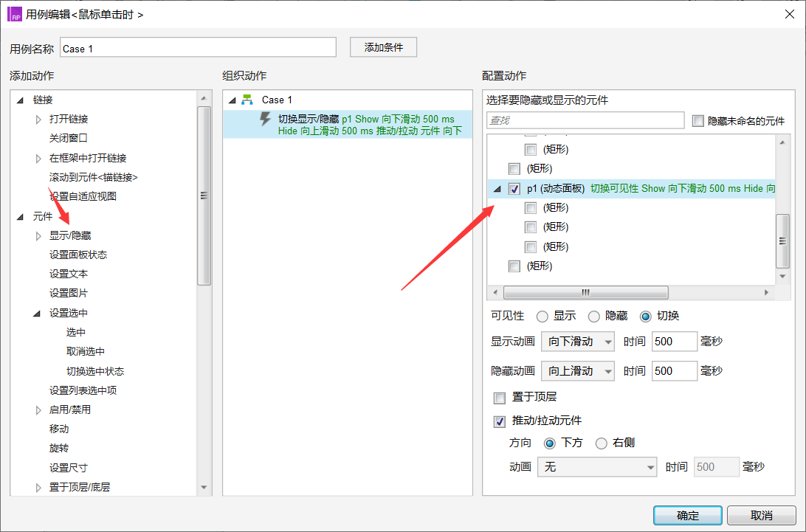The image size is (806, 532).
Task: Collapse the p1 dynamic panel tree node
Action: [497, 189]
